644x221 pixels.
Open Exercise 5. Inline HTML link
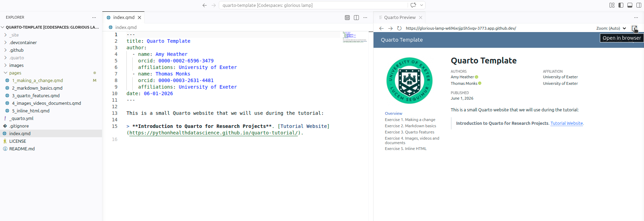pyautogui.click(x=406, y=149)
